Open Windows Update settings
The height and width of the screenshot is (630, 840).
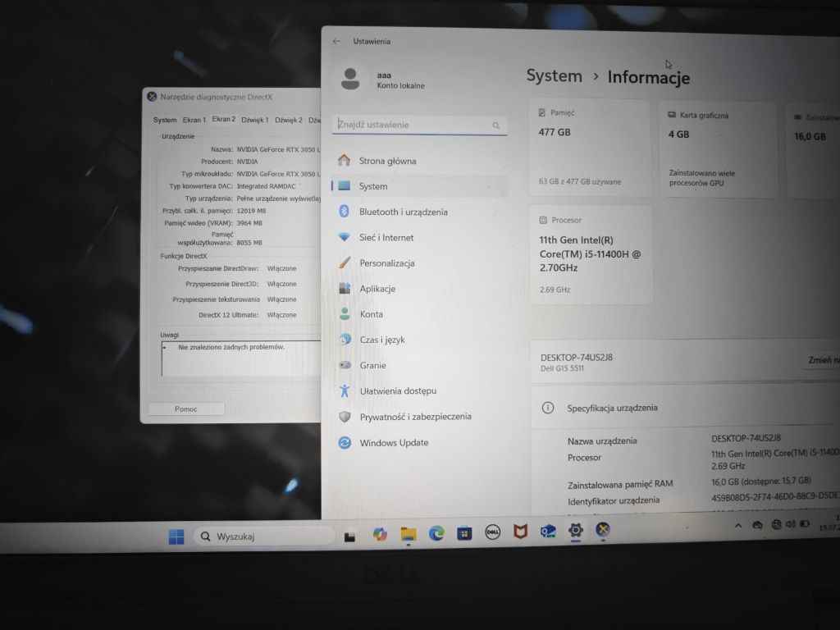tap(419, 442)
